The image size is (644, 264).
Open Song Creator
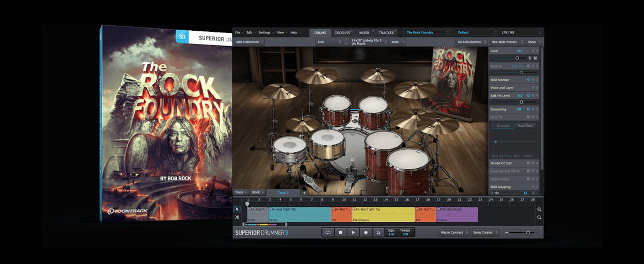click(x=485, y=233)
